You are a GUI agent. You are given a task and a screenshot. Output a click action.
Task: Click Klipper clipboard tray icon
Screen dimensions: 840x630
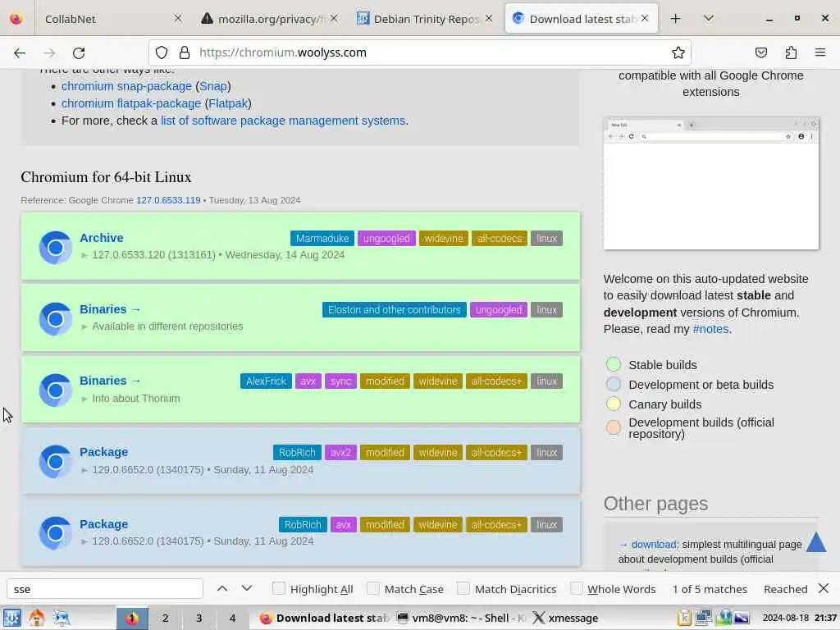coord(684,618)
